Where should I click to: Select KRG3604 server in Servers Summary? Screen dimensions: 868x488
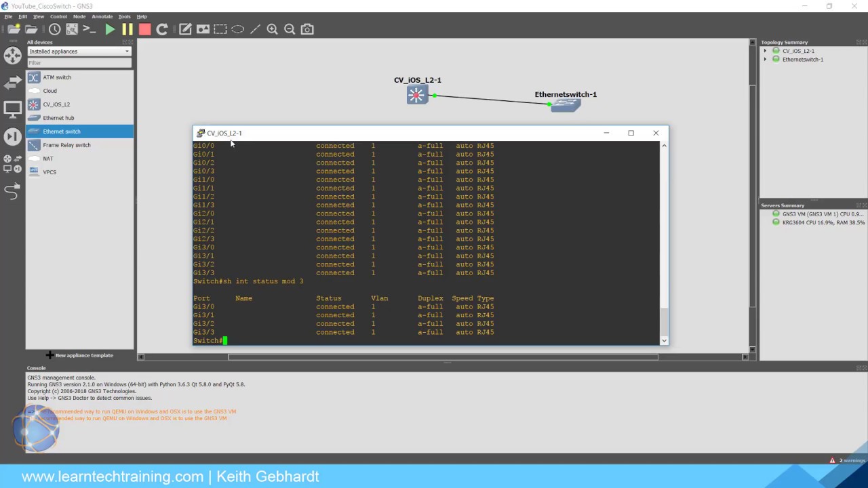[x=818, y=222]
